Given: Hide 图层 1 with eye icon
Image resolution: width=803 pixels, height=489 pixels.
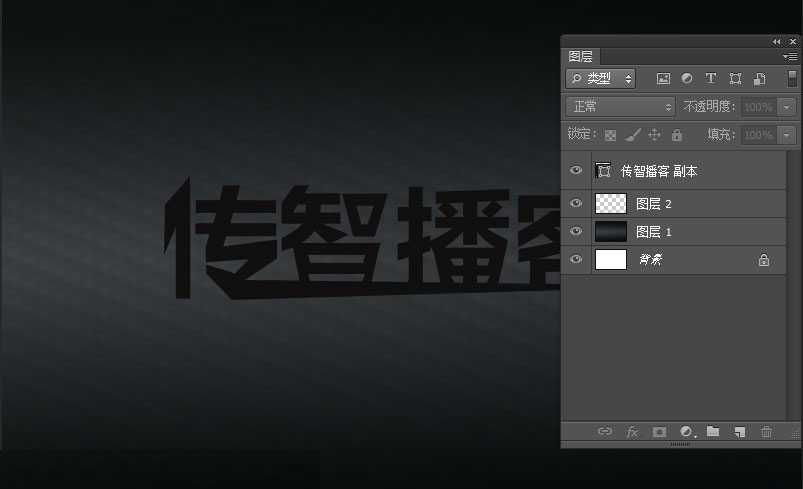Looking at the screenshot, I should click(x=576, y=231).
